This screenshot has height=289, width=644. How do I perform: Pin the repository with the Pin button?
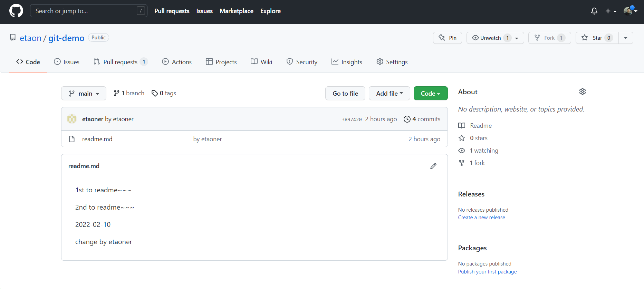tap(448, 38)
